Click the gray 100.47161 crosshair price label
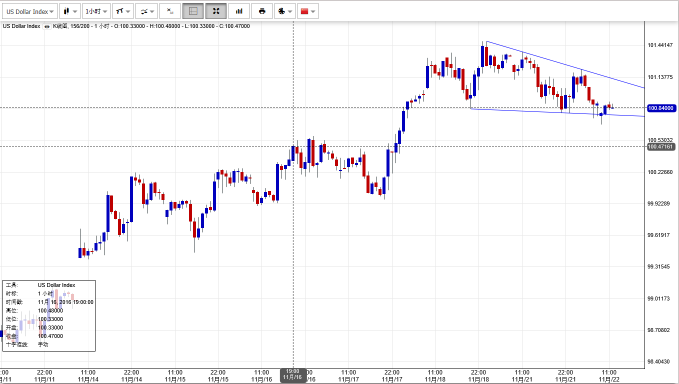 pos(661,147)
